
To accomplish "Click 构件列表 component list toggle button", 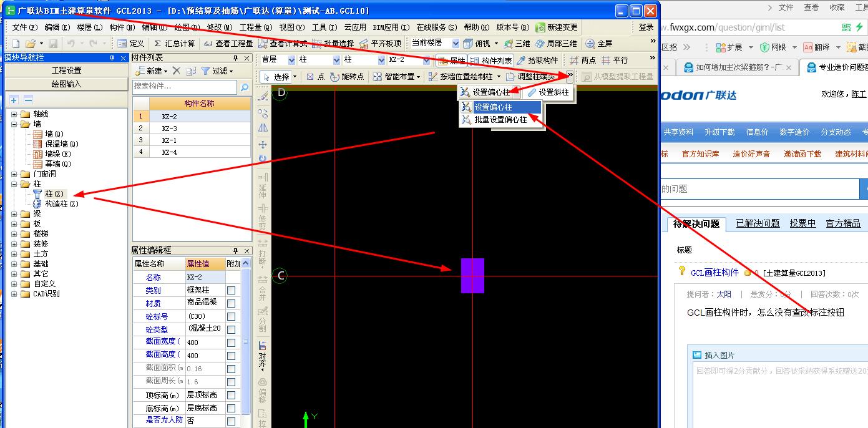I will (x=490, y=61).
